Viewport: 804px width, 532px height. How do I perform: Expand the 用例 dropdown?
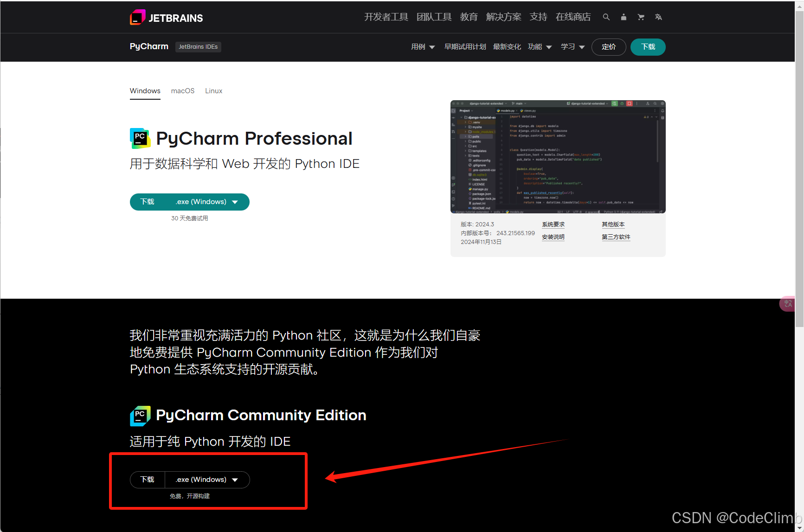423,47
